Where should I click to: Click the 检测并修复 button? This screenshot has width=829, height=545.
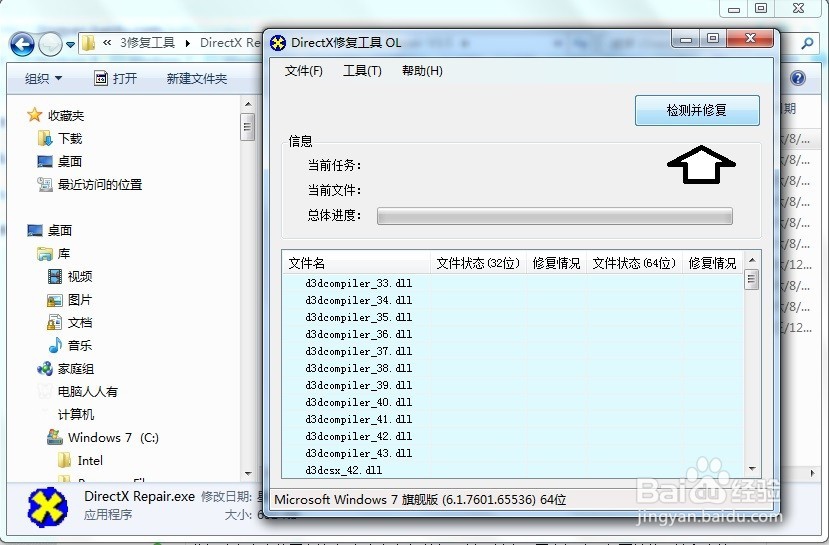(697, 110)
